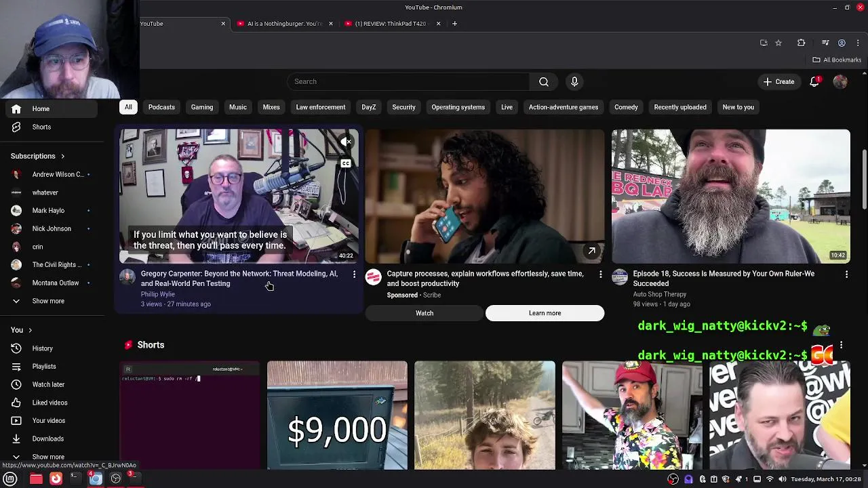Unmute the Gregory Carpenter video preview
Viewport: 868px width, 488px height.
click(x=346, y=142)
